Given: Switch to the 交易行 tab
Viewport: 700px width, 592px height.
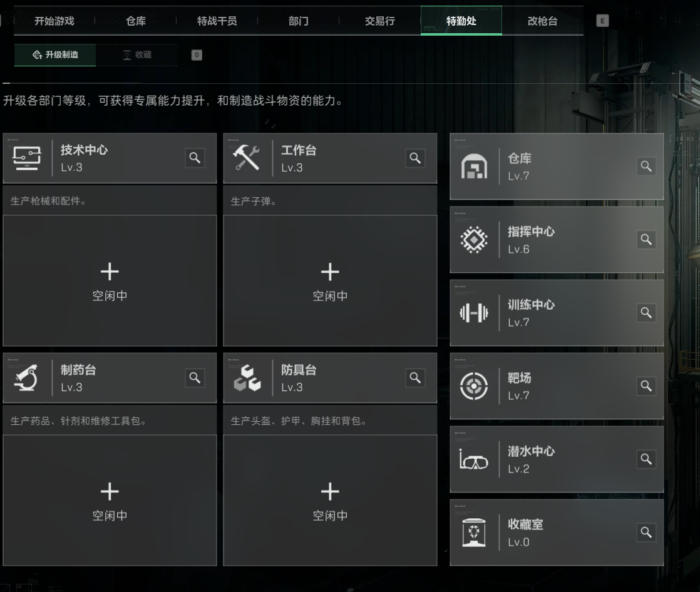Looking at the screenshot, I should [x=379, y=21].
